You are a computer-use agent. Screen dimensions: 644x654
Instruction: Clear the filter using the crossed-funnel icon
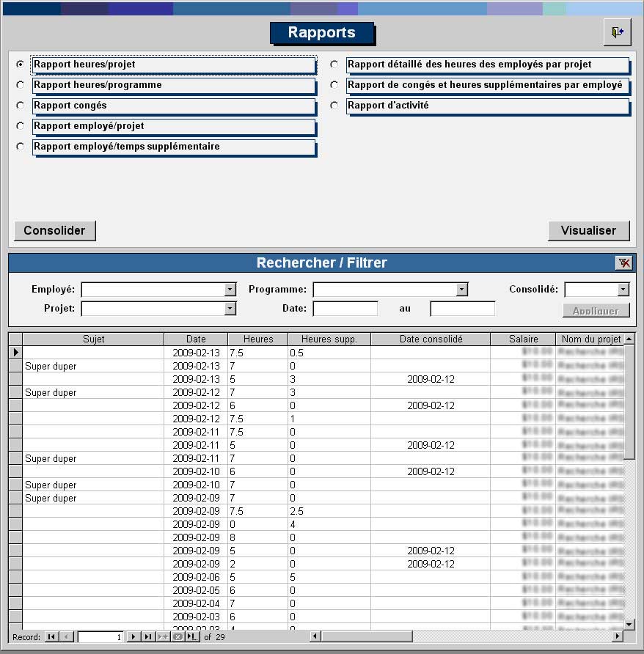point(624,262)
